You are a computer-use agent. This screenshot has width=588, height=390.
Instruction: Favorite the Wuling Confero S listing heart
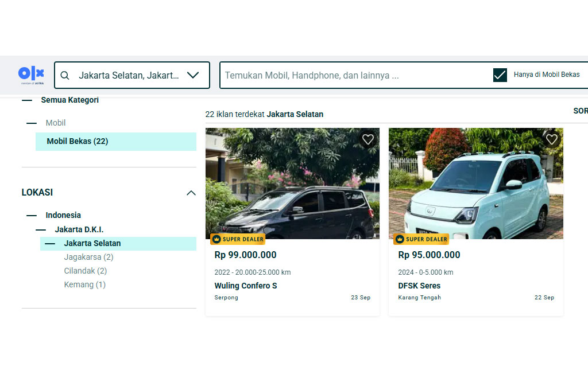(x=368, y=139)
